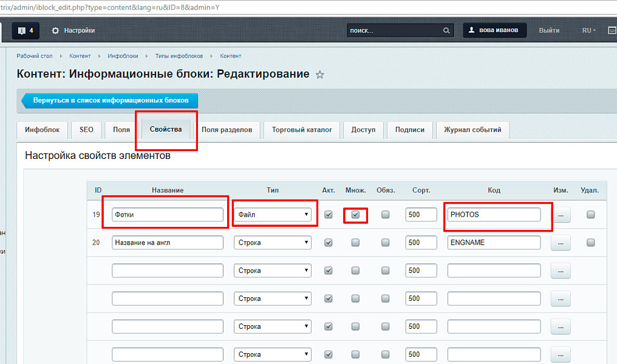Open Настройки gear icon in top bar
Image resolution: width=617 pixels, height=364 pixels.
[56, 30]
